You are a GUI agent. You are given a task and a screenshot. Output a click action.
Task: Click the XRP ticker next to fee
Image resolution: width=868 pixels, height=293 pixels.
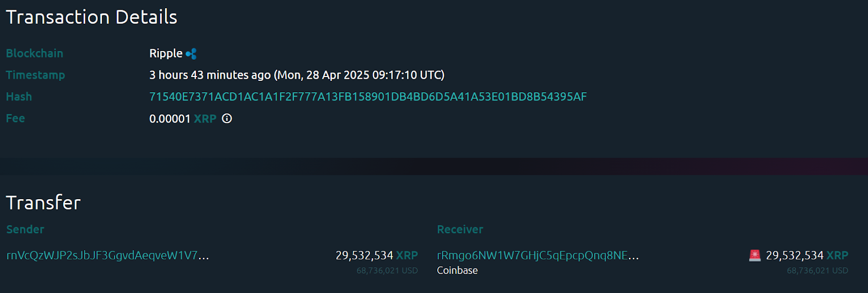[205, 119]
